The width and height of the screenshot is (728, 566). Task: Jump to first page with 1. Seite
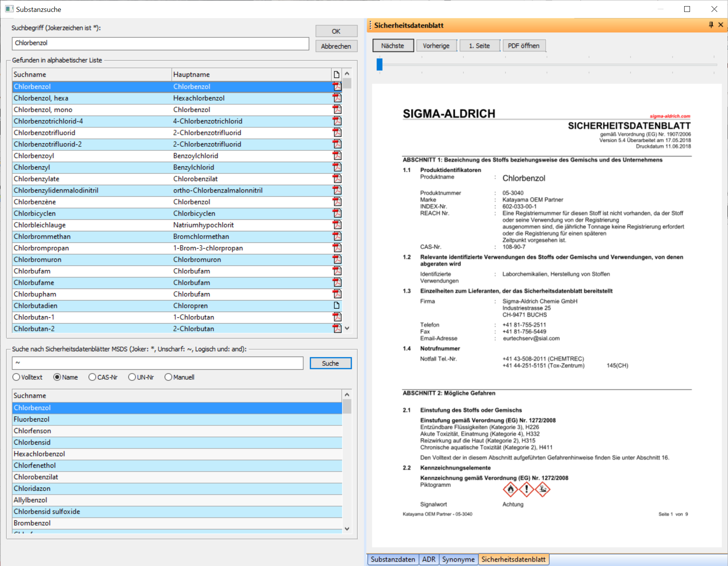(479, 46)
